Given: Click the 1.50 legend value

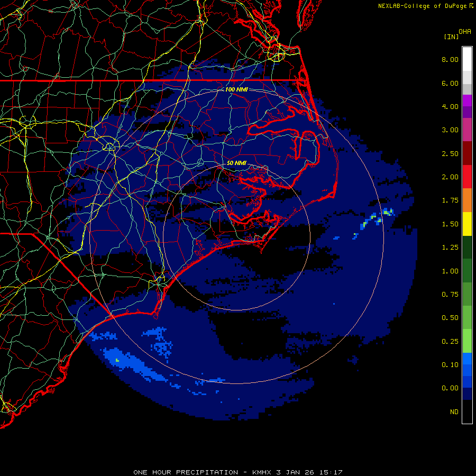Looking at the screenshot, I should tap(450, 224).
